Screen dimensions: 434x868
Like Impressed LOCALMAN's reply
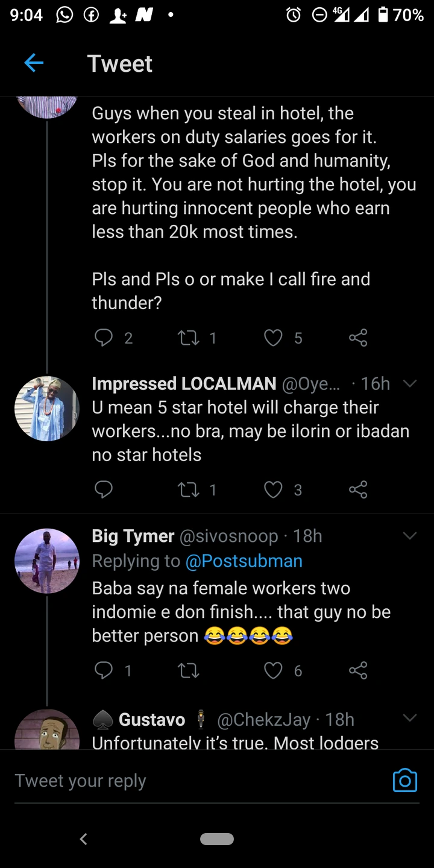pyautogui.click(x=274, y=490)
